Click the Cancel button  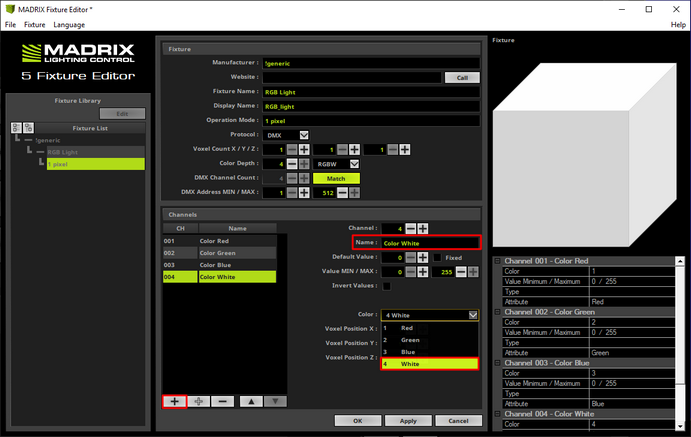[458, 421]
